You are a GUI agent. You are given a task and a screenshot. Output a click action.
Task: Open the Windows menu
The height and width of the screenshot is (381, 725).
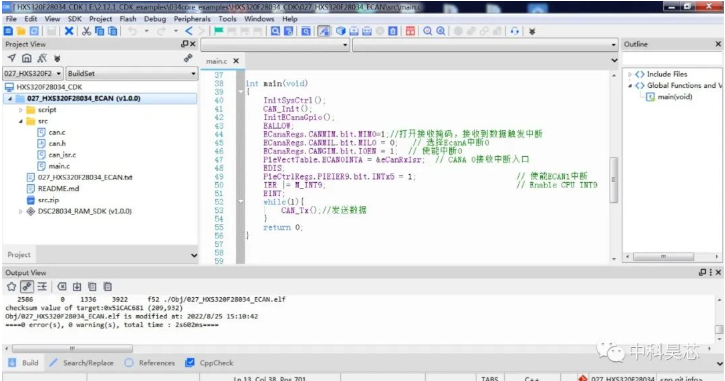(x=259, y=19)
